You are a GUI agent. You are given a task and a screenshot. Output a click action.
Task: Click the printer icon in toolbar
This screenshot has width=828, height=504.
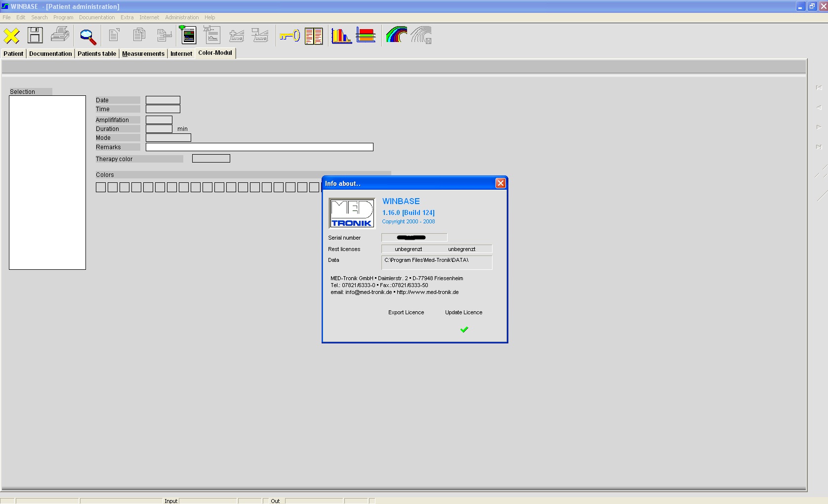tap(60, 35)
